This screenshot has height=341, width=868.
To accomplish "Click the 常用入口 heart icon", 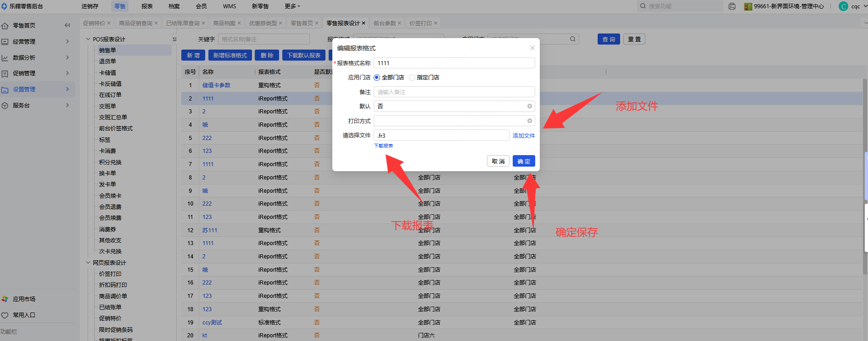I will coord(5,315).
